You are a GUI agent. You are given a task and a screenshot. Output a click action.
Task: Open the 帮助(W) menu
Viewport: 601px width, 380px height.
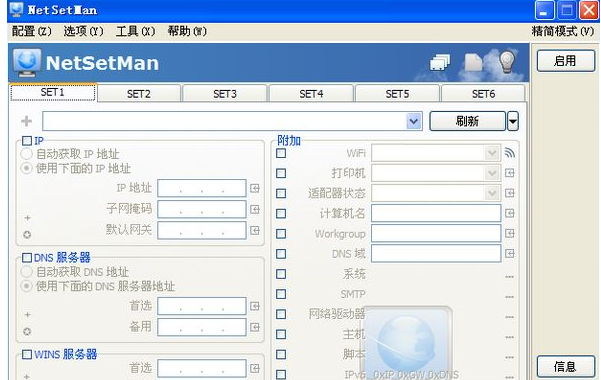click(187, 31)
